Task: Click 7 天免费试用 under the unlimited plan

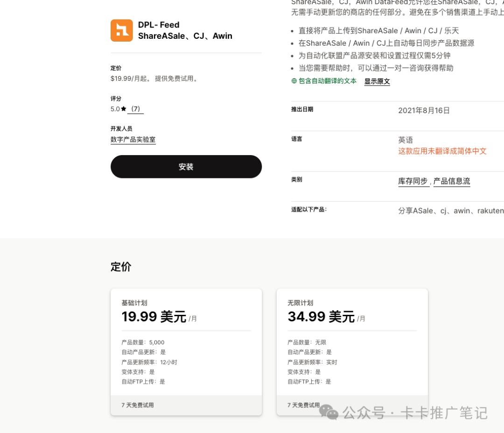Action: click(304, 405)
